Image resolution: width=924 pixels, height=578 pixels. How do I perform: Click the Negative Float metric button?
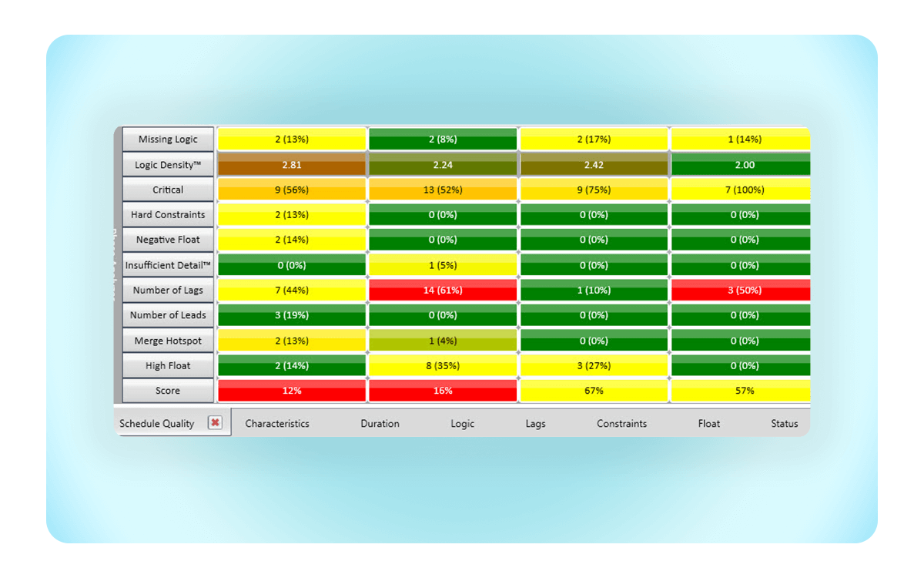click(168, 240)
